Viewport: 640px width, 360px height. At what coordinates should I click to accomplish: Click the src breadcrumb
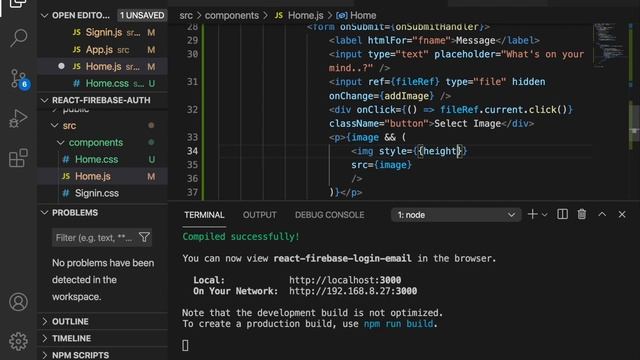[x=186, y=16]
